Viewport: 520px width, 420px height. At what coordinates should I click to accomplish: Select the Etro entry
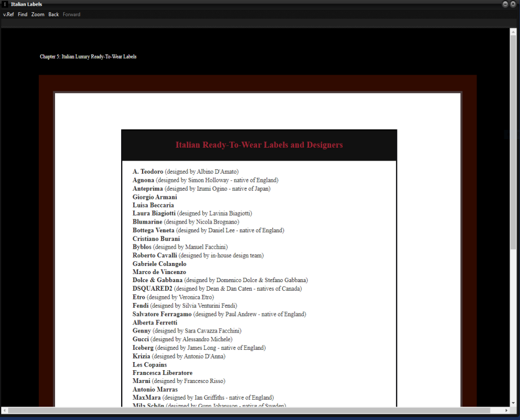tap(173, 297)
